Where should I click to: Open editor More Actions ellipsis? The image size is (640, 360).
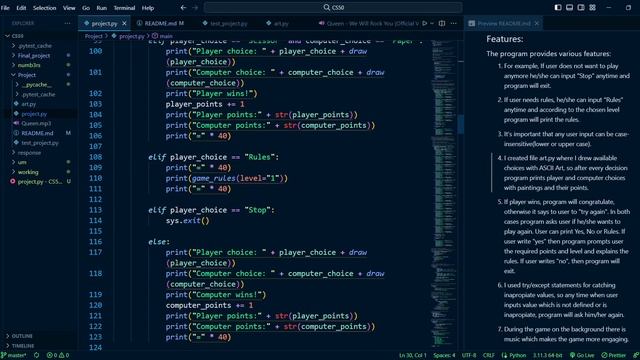click(453, 23)
